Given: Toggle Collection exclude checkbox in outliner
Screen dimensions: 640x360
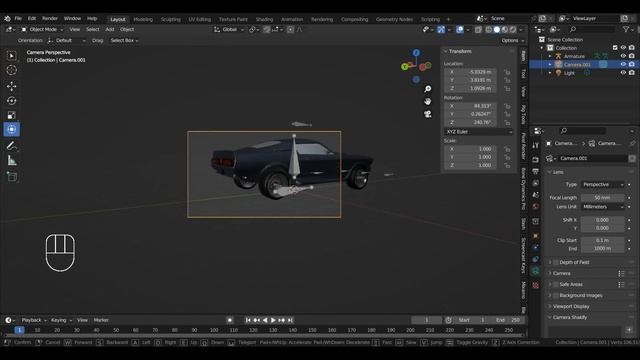Looking at the screenshot, I should tap(615, 48).
